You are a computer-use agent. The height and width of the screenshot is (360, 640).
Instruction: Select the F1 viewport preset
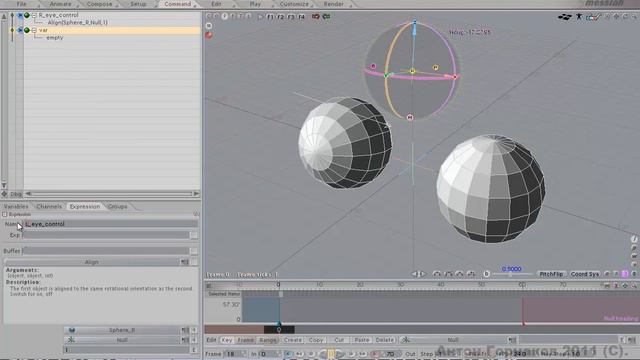(270, 17)
